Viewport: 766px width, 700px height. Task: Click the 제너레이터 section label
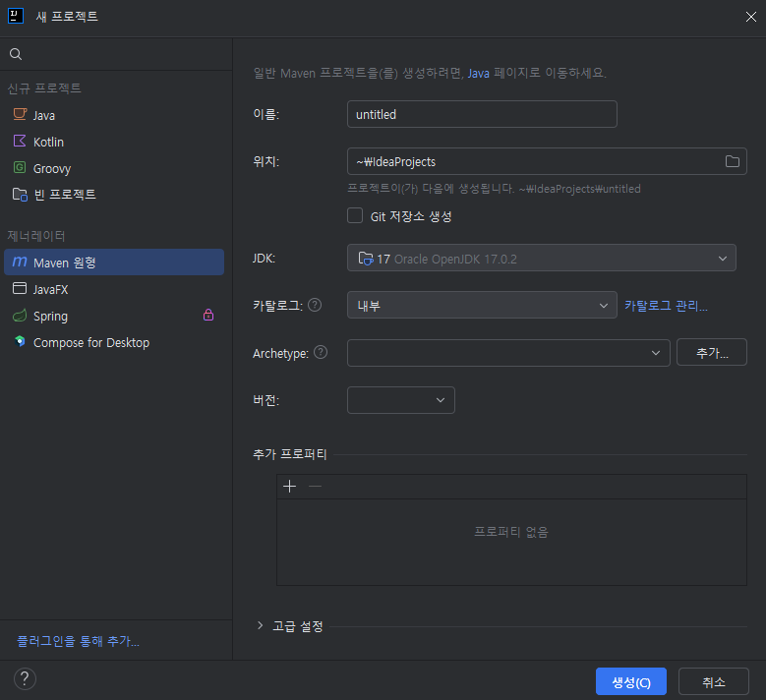coord(36,236)
